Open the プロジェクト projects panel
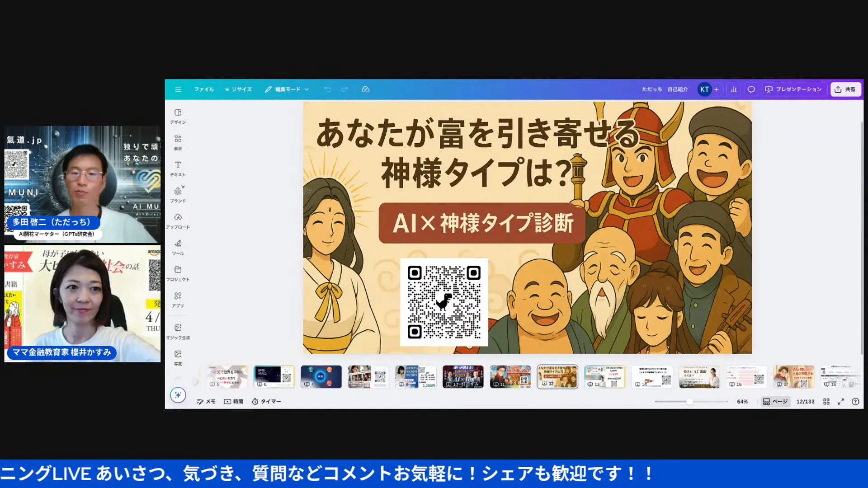This screenshot has height=488, width=868. coord(178,273)
